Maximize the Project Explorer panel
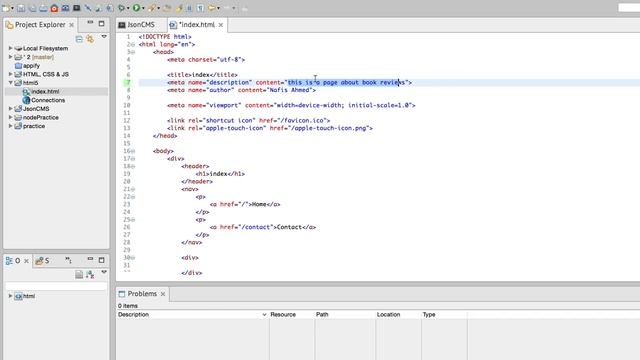Viewport: 640px width, 360px height. (101, 23)
